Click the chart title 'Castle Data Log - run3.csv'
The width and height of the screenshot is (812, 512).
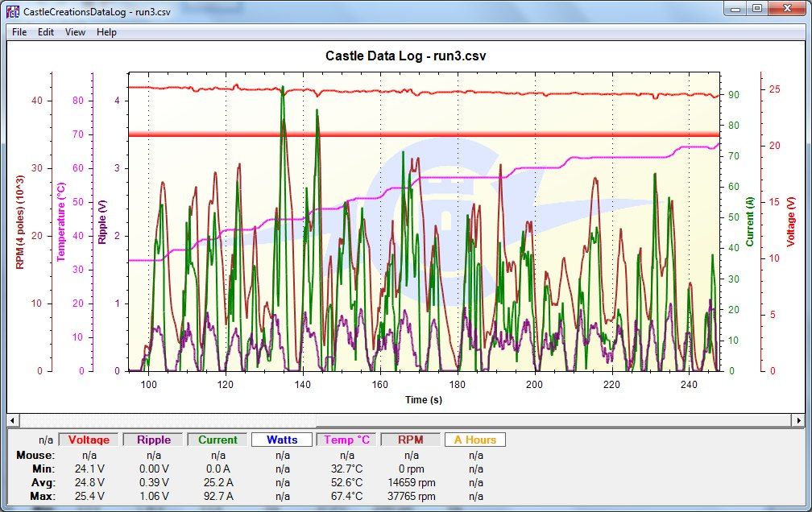tap(405, 56)
